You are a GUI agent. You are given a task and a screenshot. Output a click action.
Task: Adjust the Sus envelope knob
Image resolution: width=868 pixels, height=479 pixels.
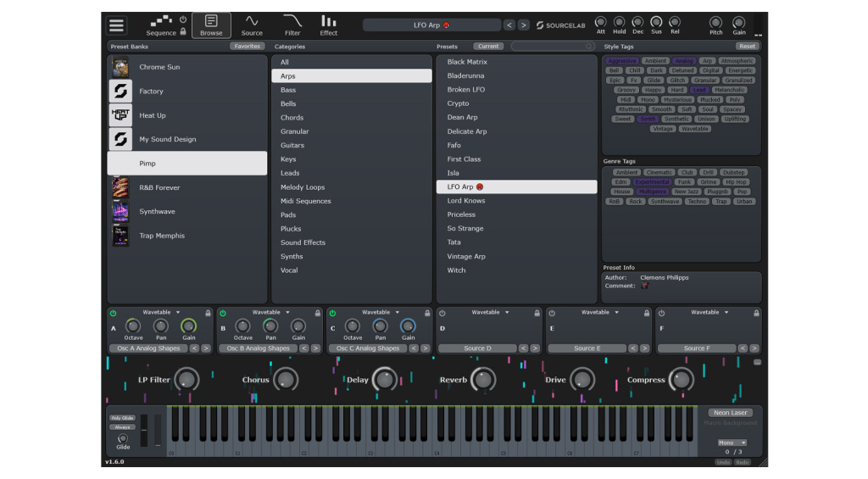click(656, 22)
